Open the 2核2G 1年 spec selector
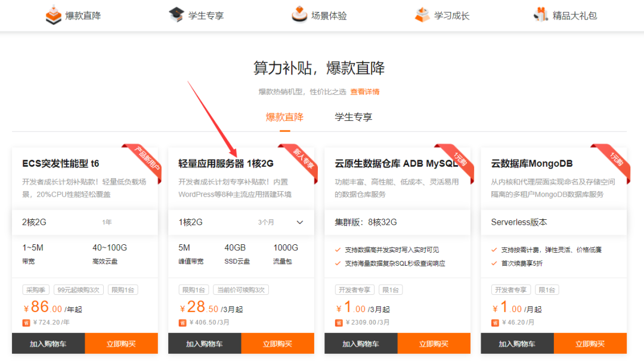The image size is (644, 361). [85, 222]
